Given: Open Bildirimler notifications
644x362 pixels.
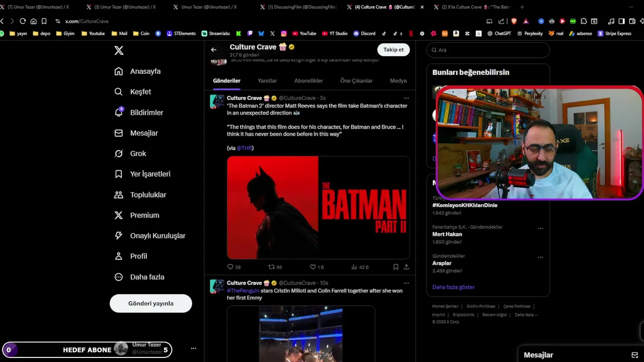Looking at the screenshot, I should (139, 113).
